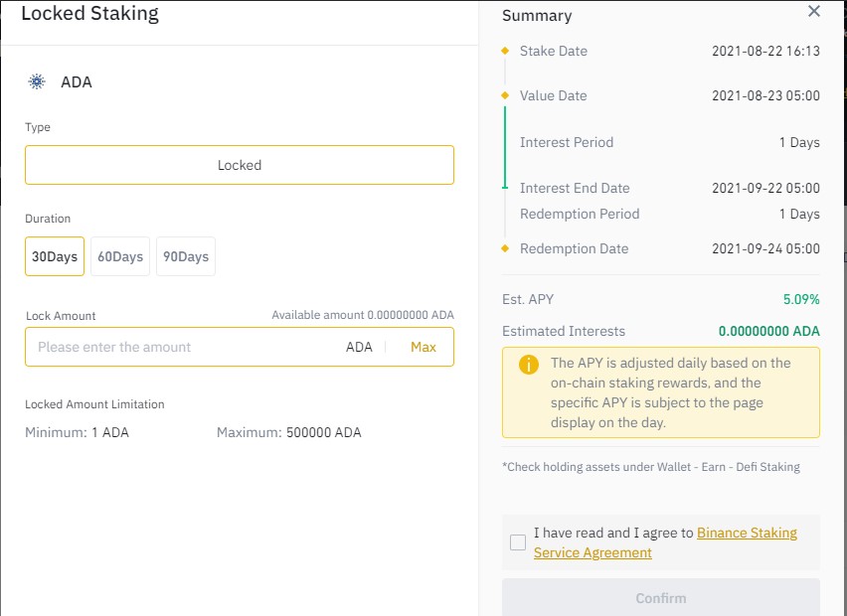Viewport: 847px width, 616px height.
Task: Click the Estimated Interests 0.00000000 ADA value
Action: click(x=768, y=331)
